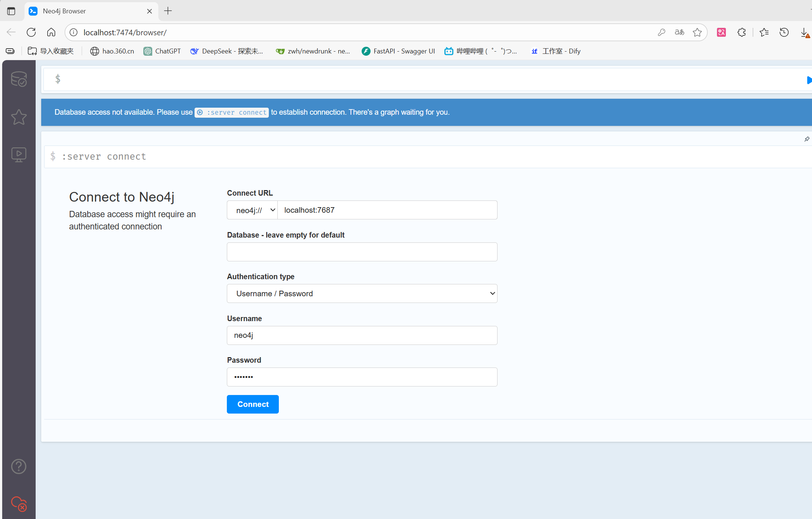Image resolution: width=812 pixels, height=519 pixels.
Task: Click the Connect button
Action: point(253,404)
